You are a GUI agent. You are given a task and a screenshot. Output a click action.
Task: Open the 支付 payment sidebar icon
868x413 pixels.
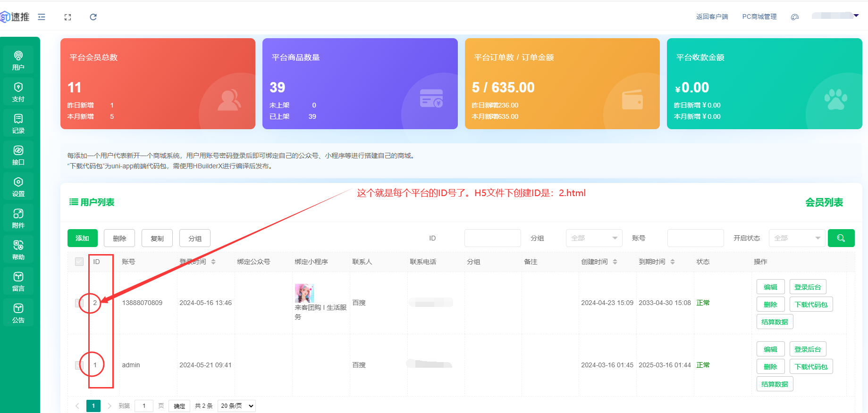18,92
